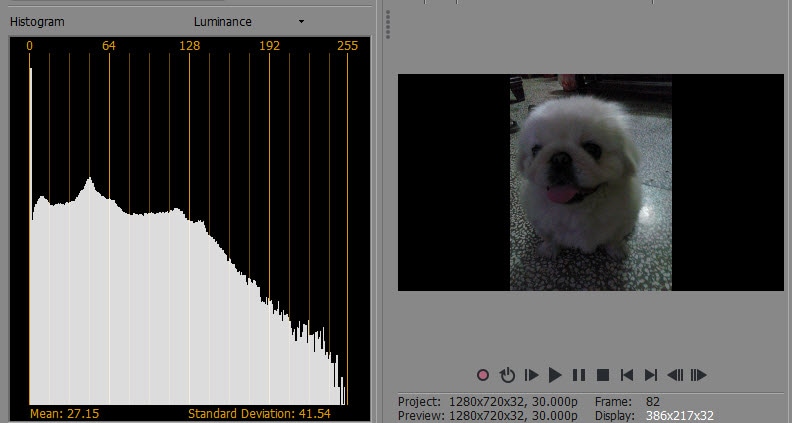Click the dog image in video preview
792x423 pixels.
coord(590,182)
